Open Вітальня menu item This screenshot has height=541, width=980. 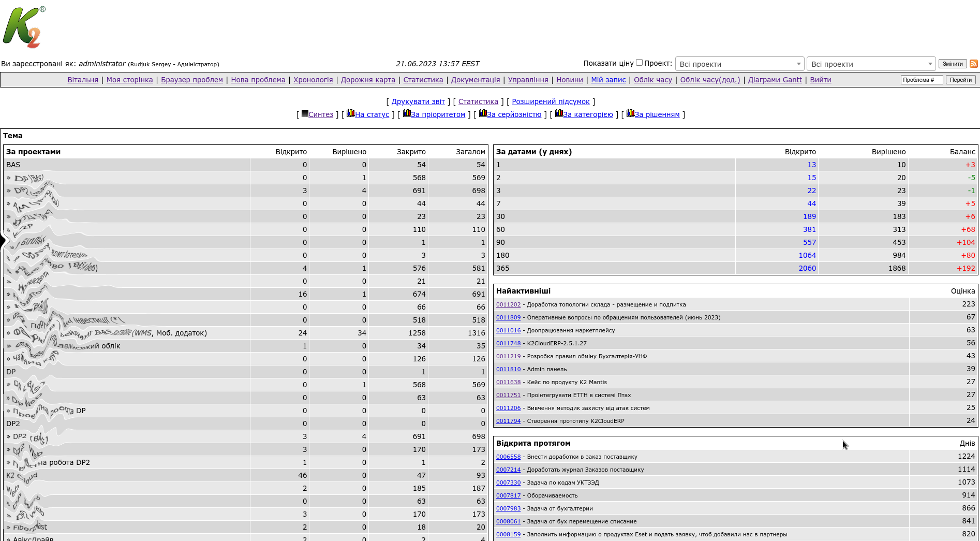[x=83, y=80]
